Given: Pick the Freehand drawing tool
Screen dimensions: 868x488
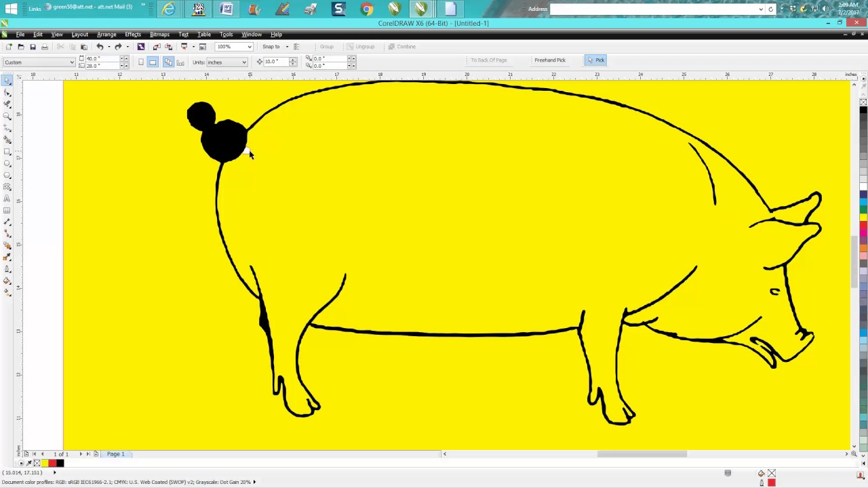Looking at the screenshot, I should (7, 128).
